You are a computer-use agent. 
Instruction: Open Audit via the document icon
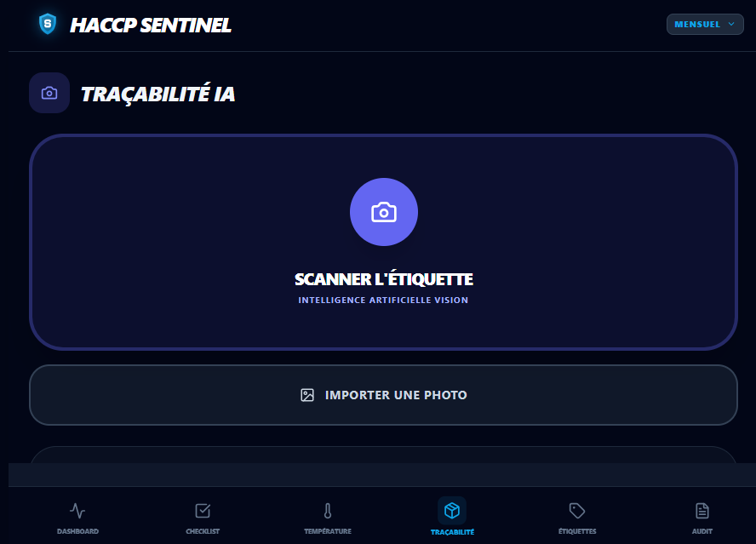702,511
